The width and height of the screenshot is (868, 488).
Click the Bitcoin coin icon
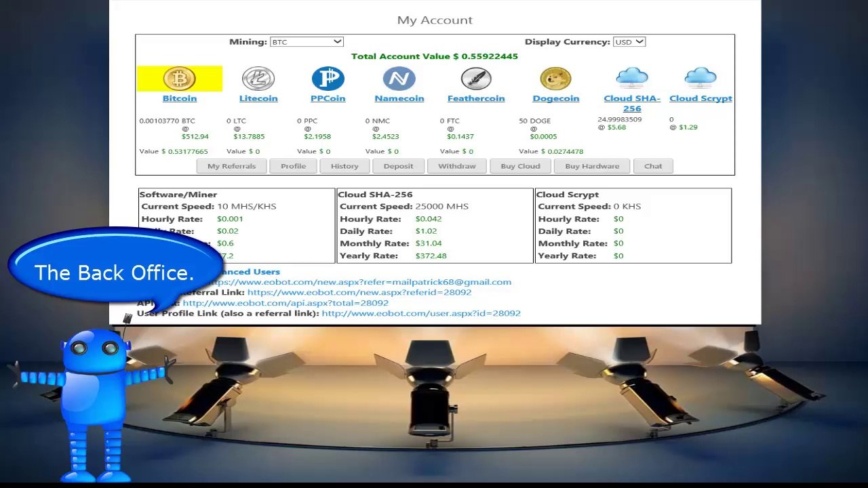(x=180, y=79)
